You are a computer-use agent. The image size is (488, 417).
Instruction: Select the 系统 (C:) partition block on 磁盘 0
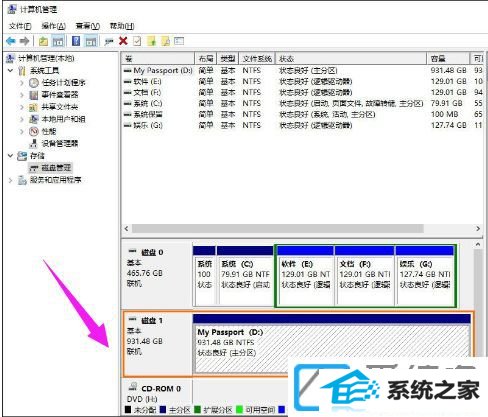point(245,276)
